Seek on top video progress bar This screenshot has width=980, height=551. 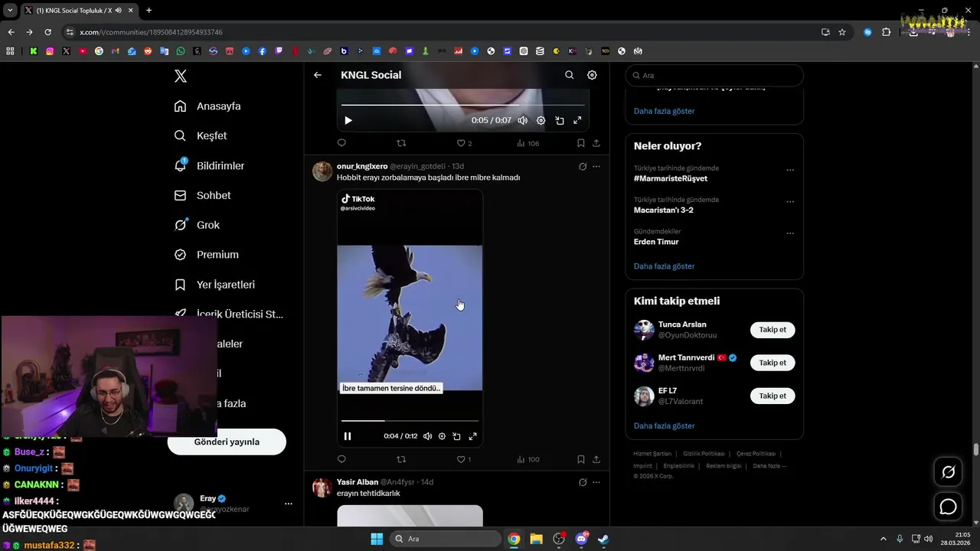pyautogui.click(x=463, y=104)
